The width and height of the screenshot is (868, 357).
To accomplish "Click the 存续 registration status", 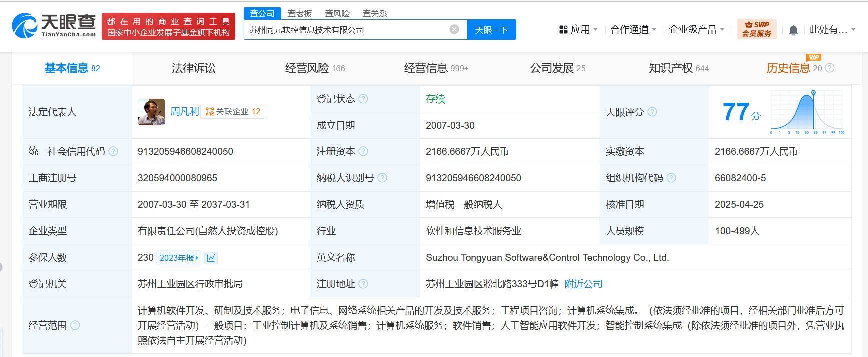I will (x=435, y=99).
